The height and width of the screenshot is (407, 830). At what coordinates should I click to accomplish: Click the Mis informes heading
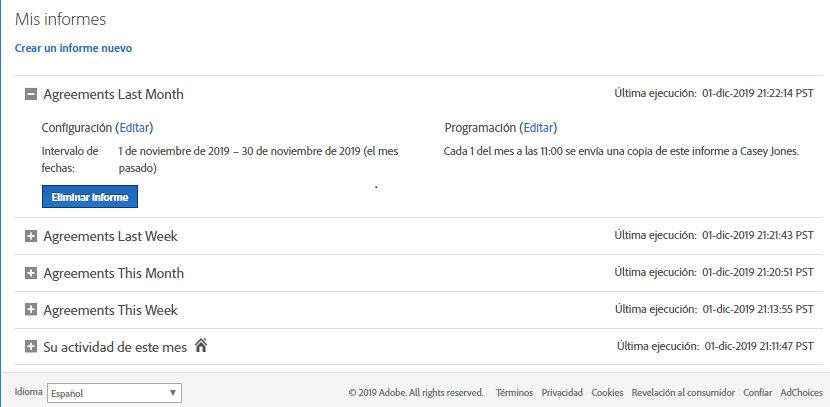pos(60,20)
